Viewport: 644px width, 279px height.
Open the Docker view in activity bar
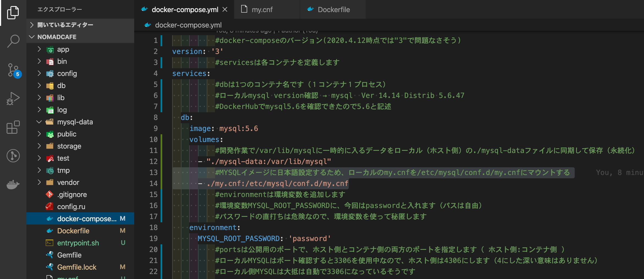[x=13, y=184]
